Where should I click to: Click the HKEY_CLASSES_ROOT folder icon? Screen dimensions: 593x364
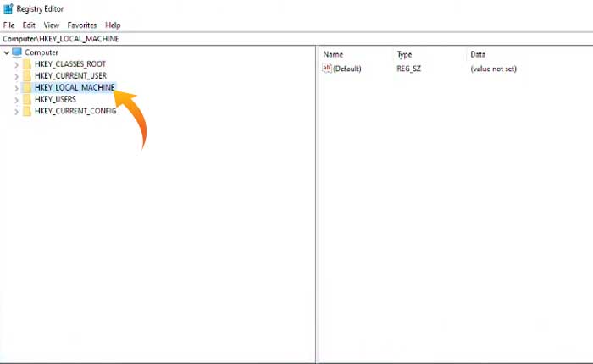tap(26, 64)
